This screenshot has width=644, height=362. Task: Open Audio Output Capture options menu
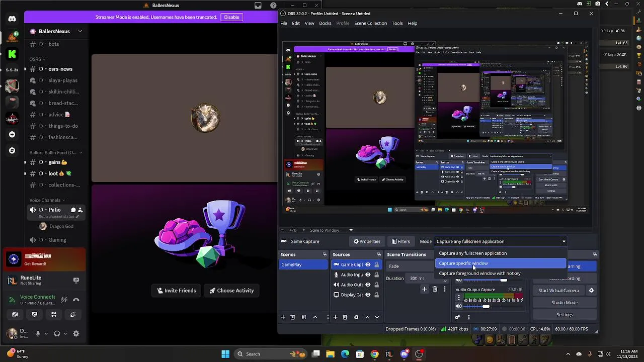(x=458, y=298)
